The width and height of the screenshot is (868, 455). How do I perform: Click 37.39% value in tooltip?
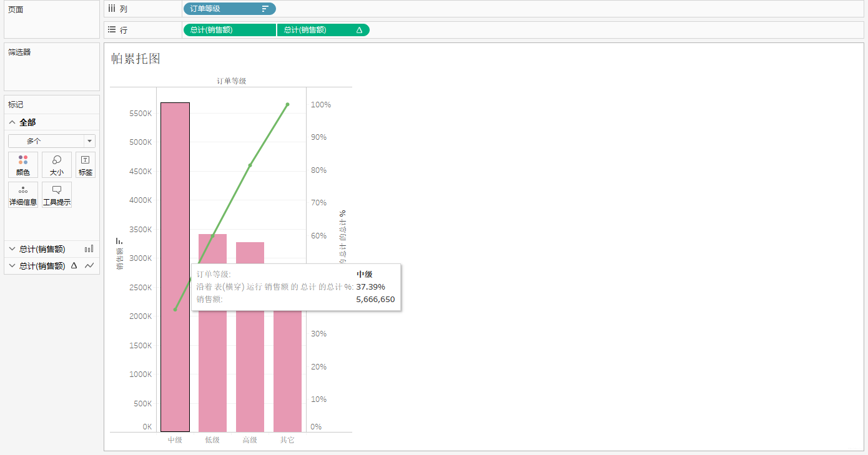click(x=370, y=287)
